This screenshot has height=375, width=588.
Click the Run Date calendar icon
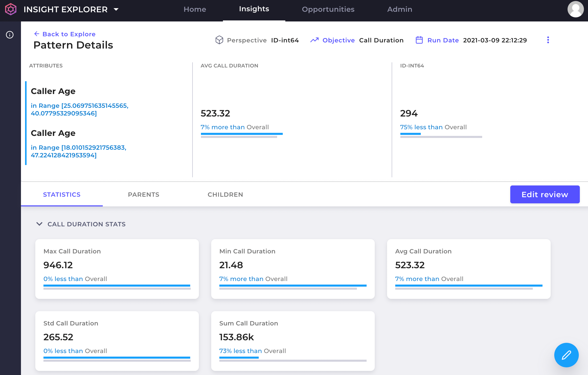(419, 40)
